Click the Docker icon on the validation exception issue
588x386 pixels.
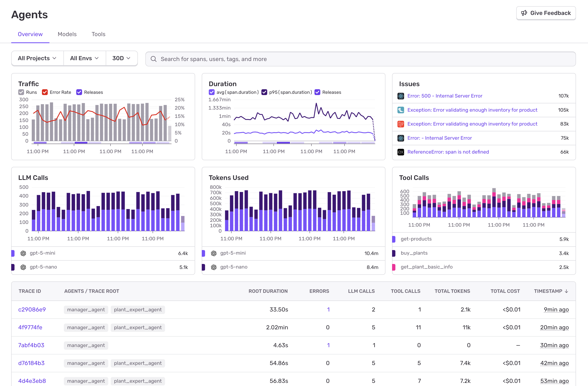point(401,110)
